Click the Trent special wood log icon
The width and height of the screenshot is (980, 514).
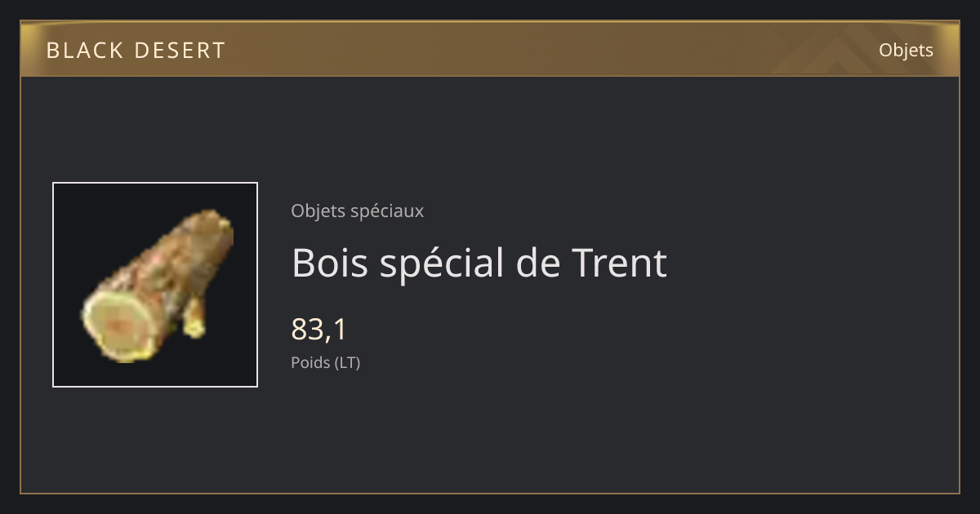click(156, 286)
